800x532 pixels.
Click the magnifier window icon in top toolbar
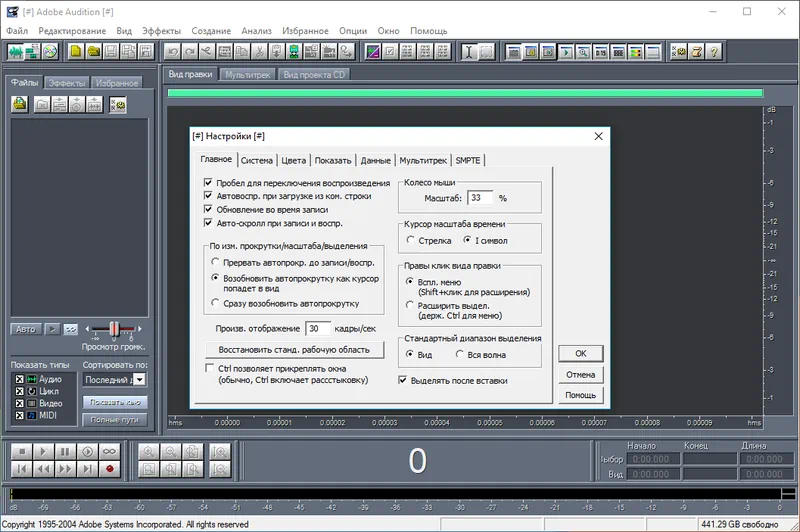(x=583, y=52)
